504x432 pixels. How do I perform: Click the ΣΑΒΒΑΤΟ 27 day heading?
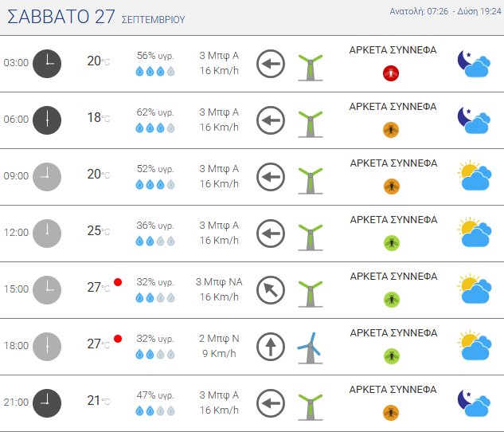point(61,17)
